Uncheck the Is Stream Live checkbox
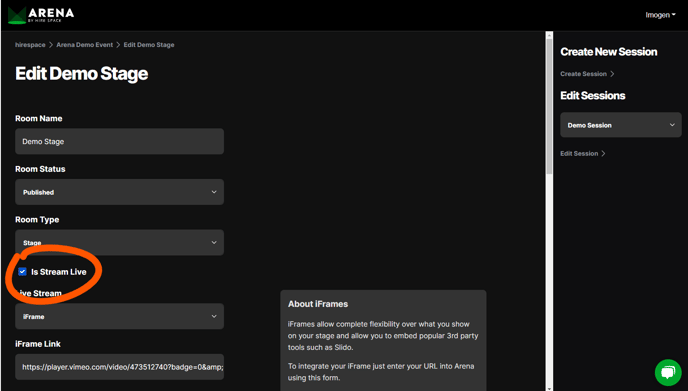This screenshot has height=391, width=688. (x=22, y=272)
